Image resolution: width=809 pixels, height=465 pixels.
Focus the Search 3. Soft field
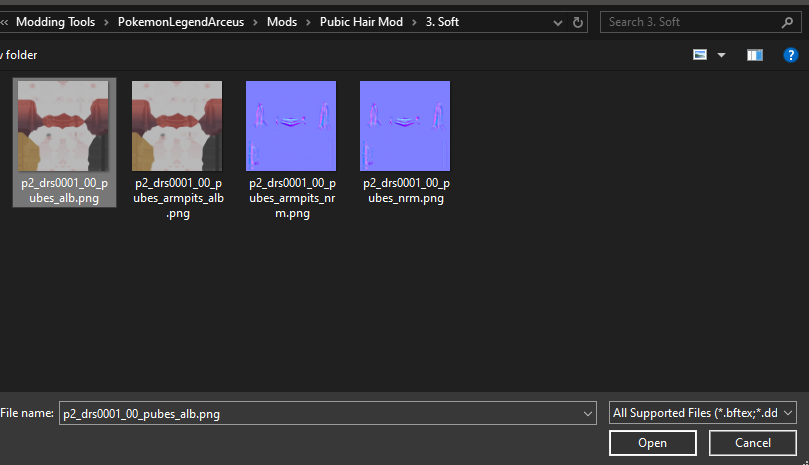coord(699,22)
